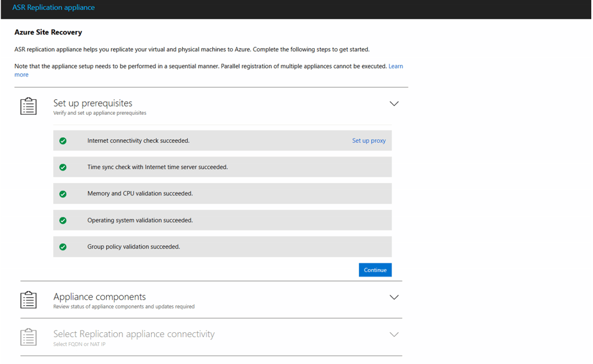The image size is (593, 364).
Task: Click green check beside Operating system validation
Action: tap(63, 220)
